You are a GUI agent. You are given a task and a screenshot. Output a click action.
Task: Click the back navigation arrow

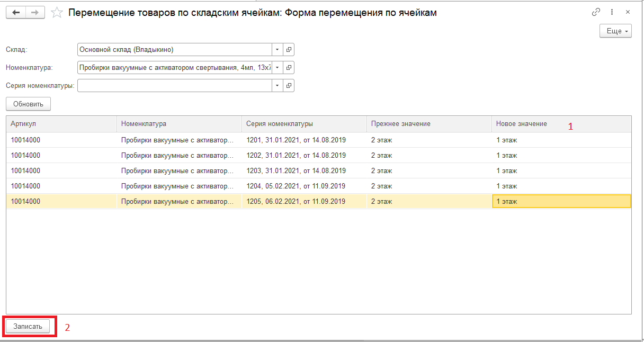[x=16, y=12]
